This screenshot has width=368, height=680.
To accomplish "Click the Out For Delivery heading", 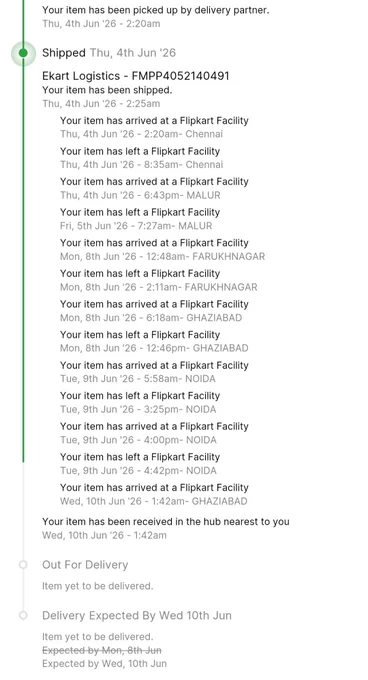I will (85, 565).
